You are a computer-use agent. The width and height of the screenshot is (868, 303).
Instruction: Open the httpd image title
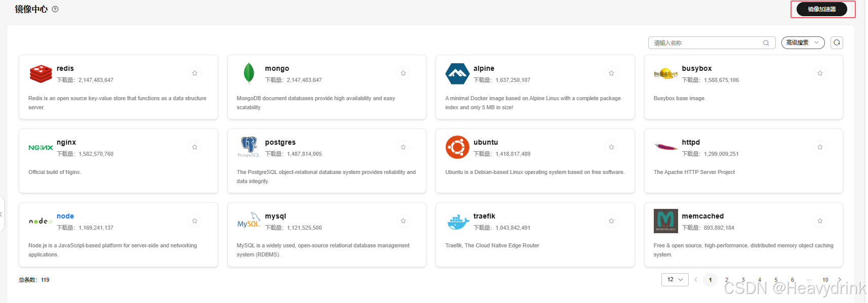pos(691,142)
